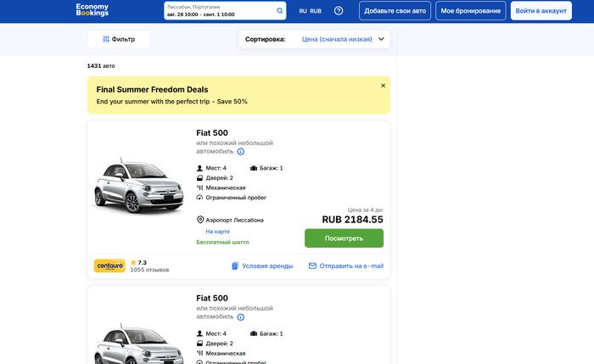Click Отправить на e-mail link
The width and height of the screenshot is (594, 364).
coord(351,266)
